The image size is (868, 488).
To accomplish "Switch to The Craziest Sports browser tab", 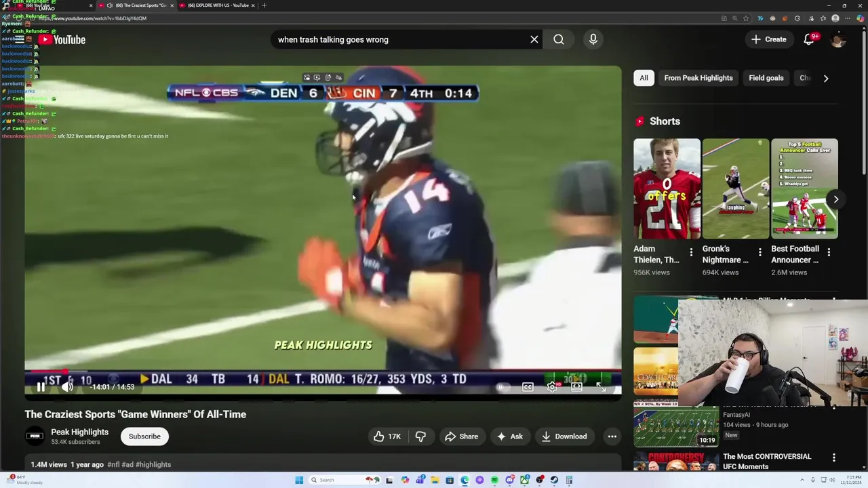I will pyautogui.click(x=138, y=5).
